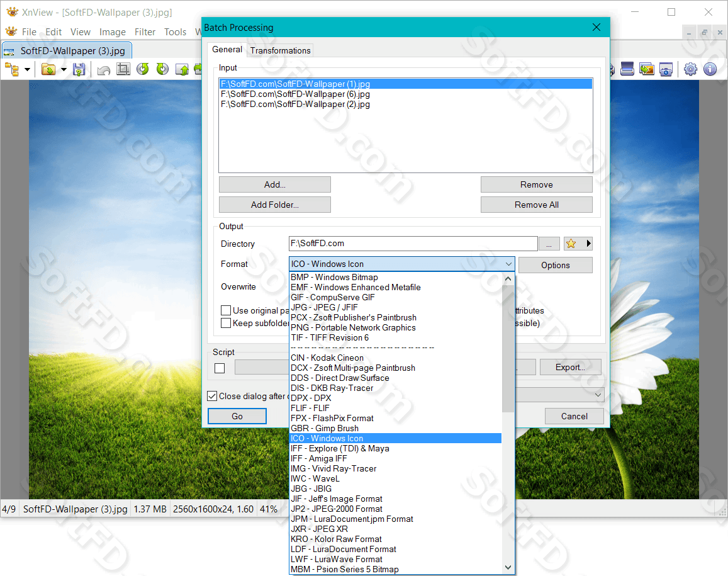Click the Export... script button
Screen dimensions: 728x576
(571, 367)
